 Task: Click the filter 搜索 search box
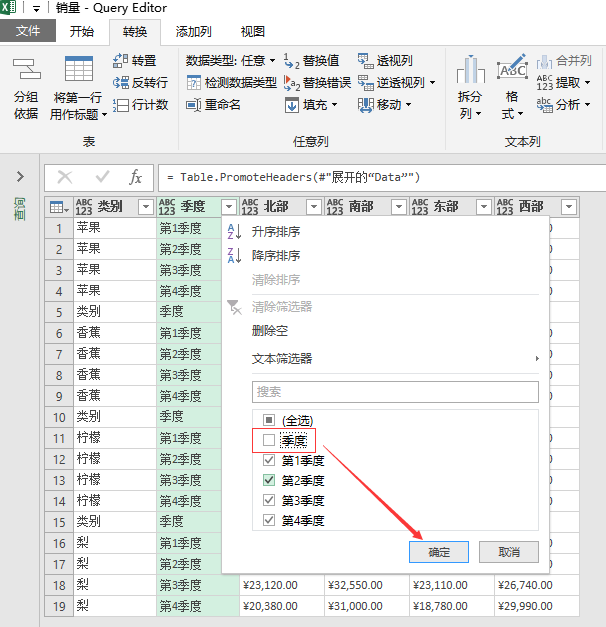395,391
